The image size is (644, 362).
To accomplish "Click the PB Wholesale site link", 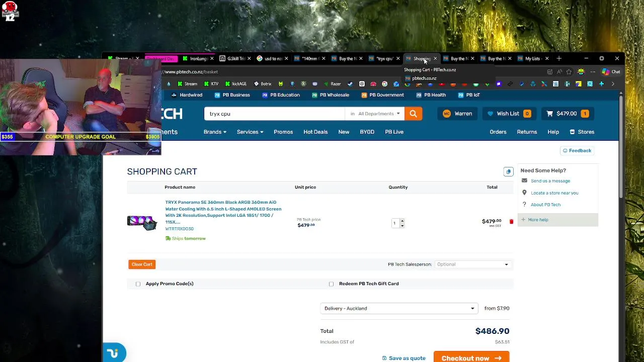I will 330,95.
